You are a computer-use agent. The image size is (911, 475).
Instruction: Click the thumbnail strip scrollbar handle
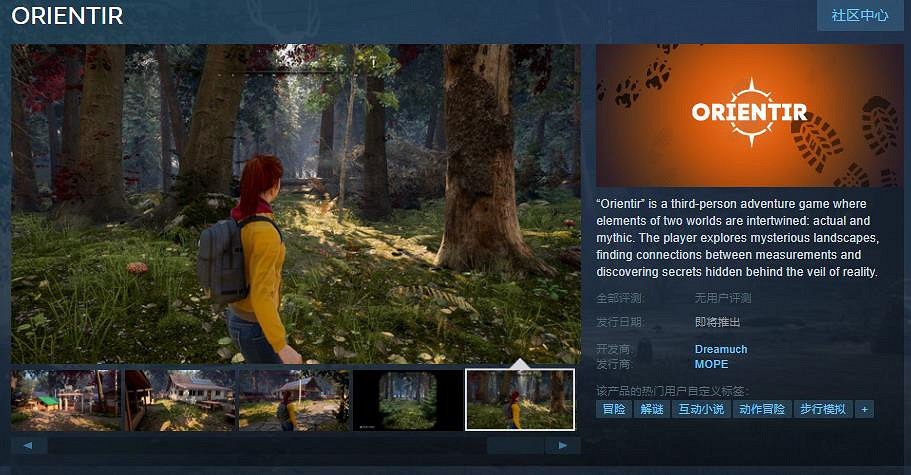point(515,445)
